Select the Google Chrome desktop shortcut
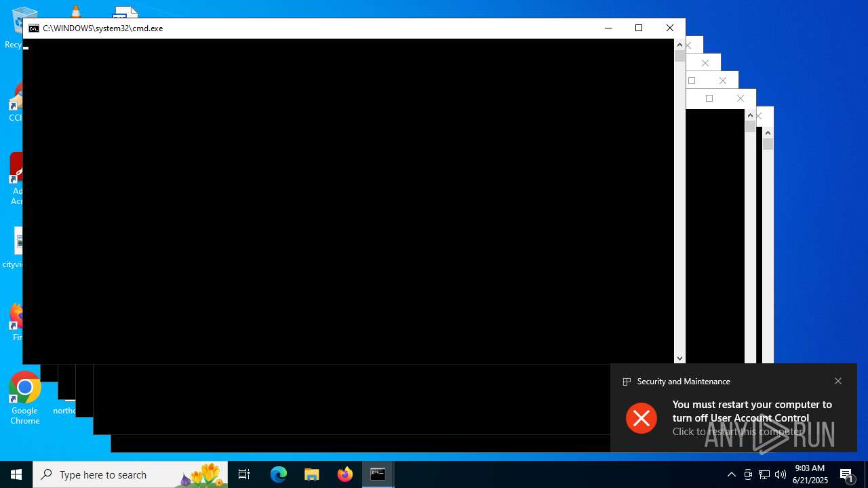The width and height of the screenshot is (868, 488). [24, 399]
